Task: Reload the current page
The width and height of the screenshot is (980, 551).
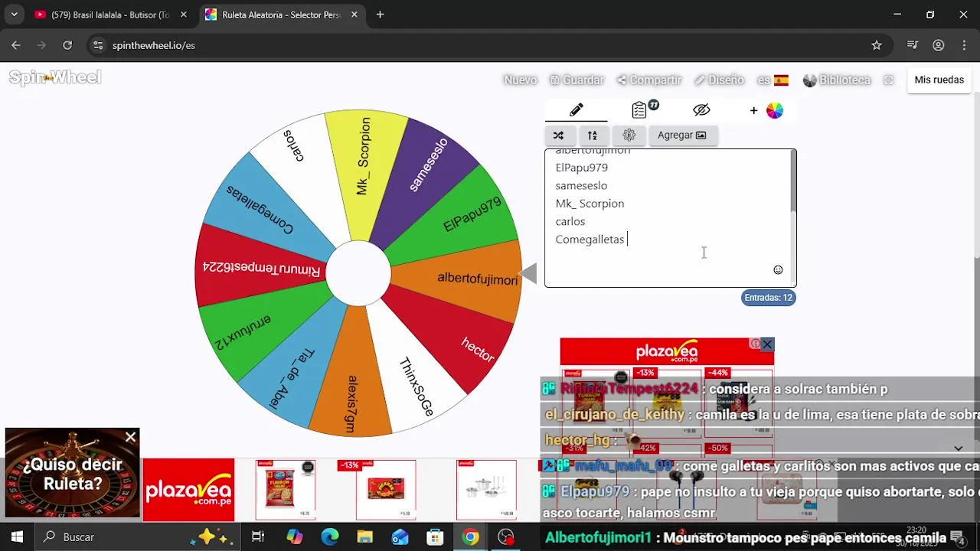Action: [x=67, y=45]
